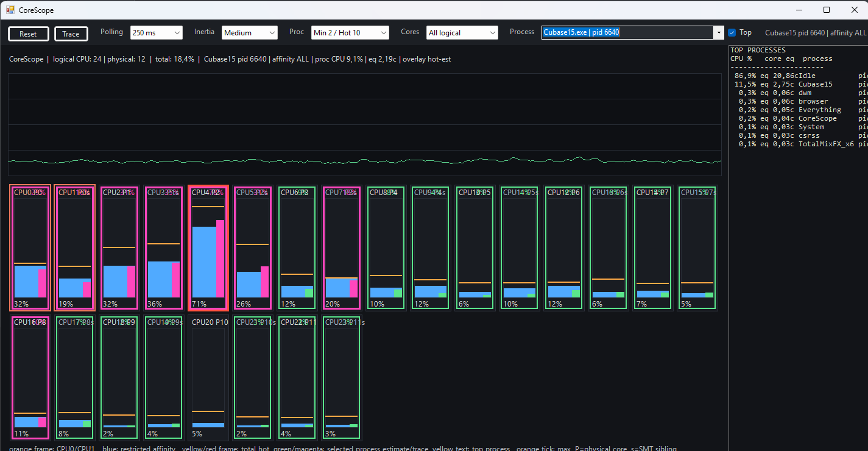Select the CPU6 tile showing 12%

point(297,248)
